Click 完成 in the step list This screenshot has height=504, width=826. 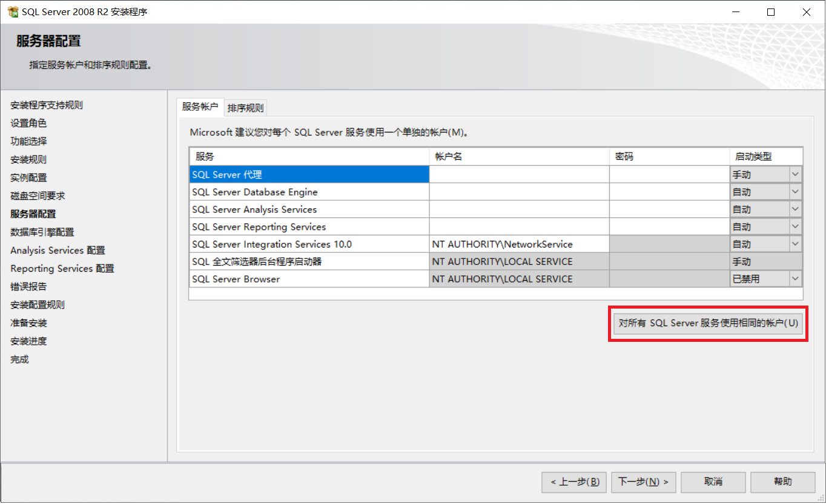pyautogui.click(x=19, y=359)
